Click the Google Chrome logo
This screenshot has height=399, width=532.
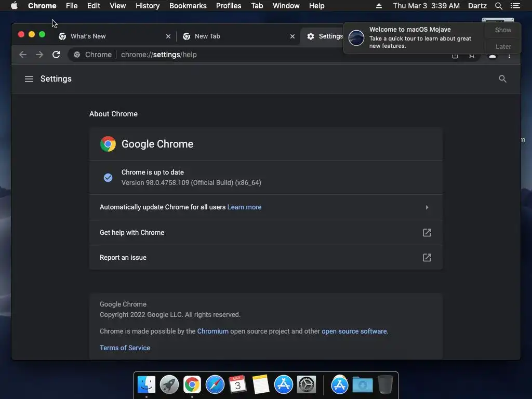(x=108, y=144)
